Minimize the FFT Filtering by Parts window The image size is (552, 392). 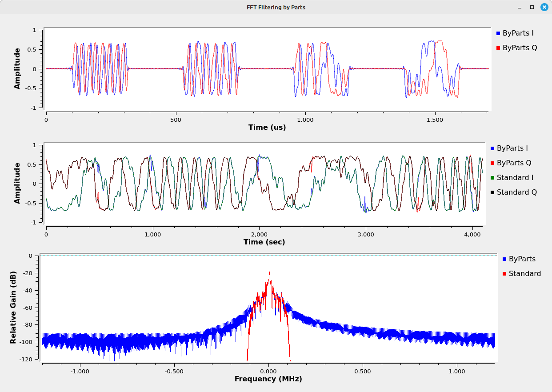pyautogui.click(x=519, y=7)
